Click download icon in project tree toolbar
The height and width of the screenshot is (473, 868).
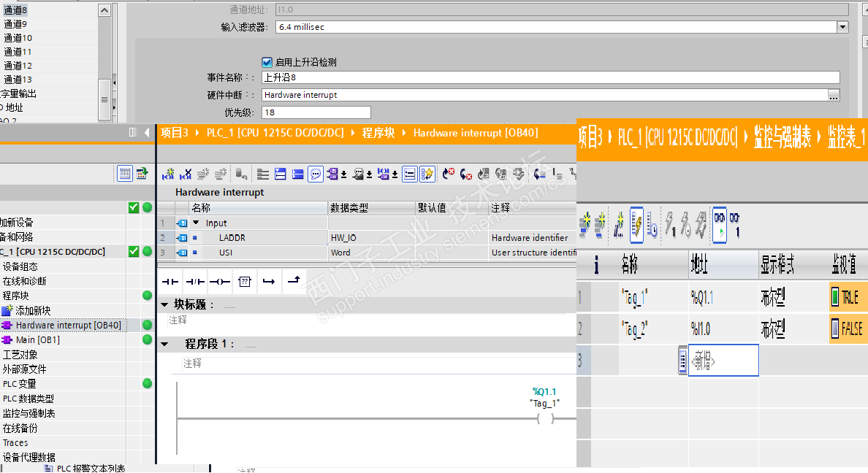pyautogui.click(x=142, y=174)
